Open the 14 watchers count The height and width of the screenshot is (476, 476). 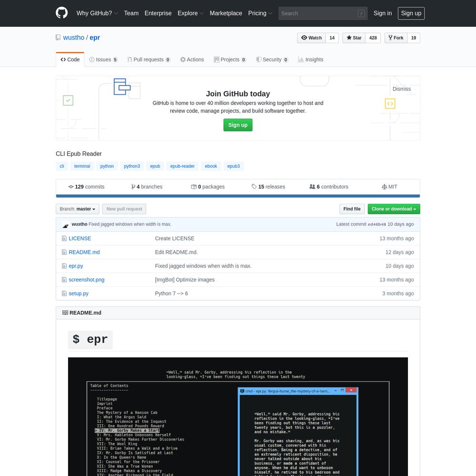click(x=332, y=38)
